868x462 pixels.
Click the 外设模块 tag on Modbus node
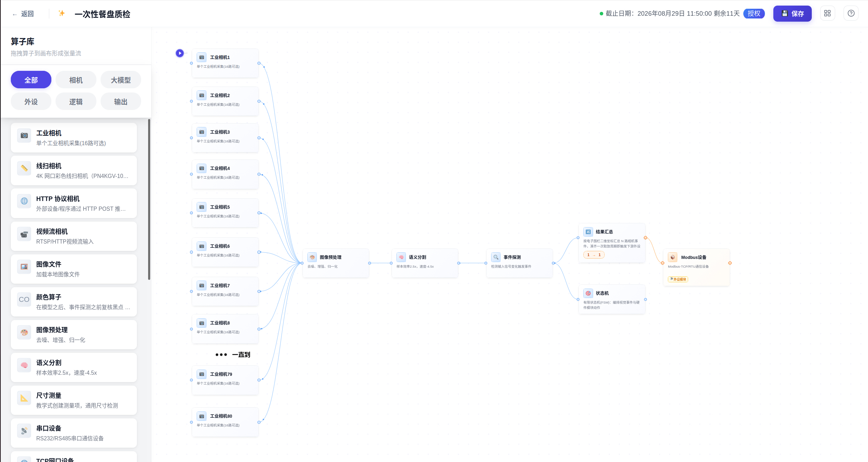click(678, 279)
